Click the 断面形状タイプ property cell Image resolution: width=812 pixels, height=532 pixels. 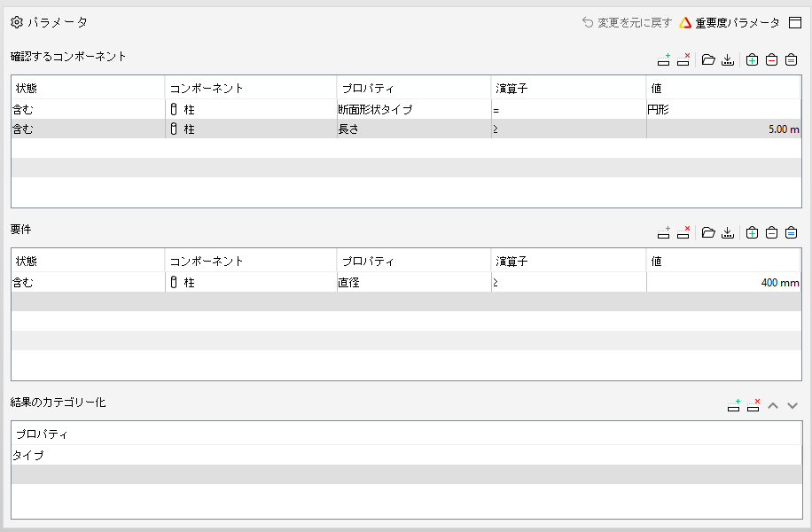click(x=414, y=109)
